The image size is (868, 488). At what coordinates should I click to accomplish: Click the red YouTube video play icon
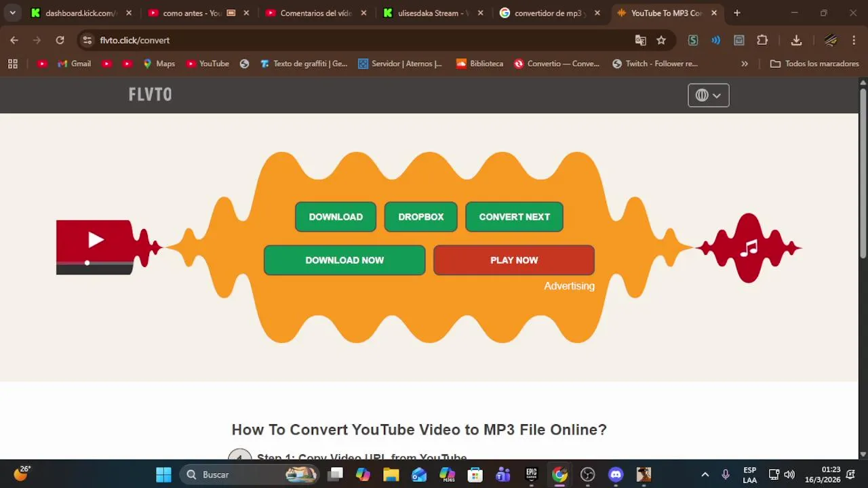pyautogui.click(x=96, y=239)
